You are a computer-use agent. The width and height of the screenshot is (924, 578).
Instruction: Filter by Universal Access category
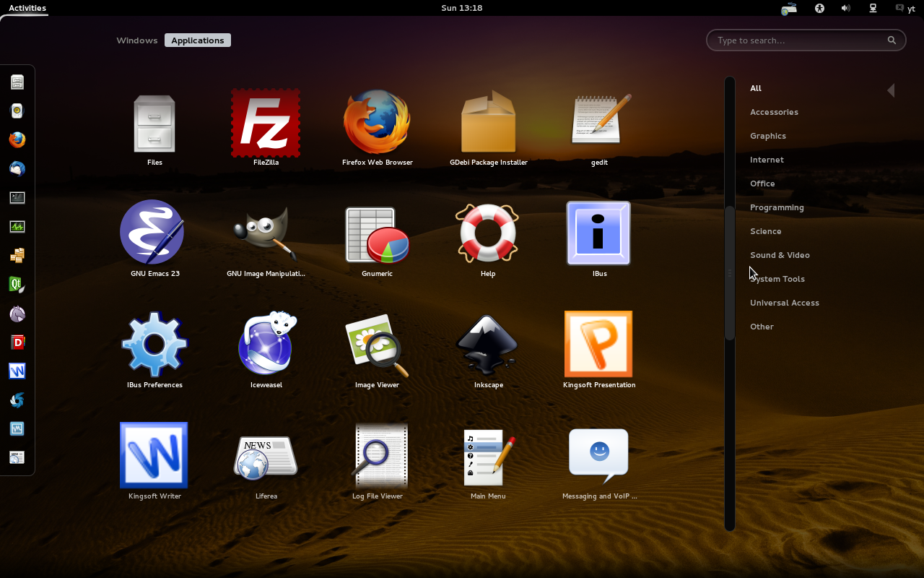point(785,303)
